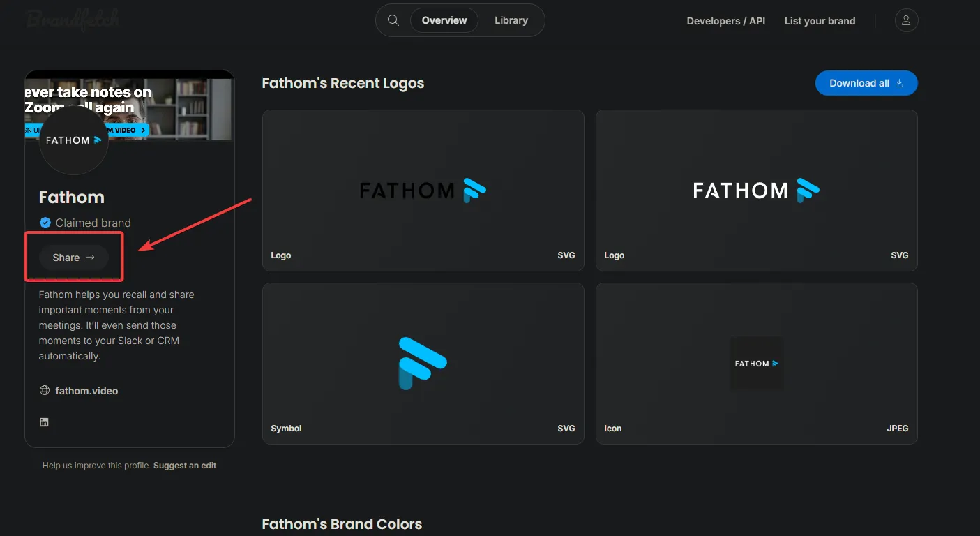Open Fathom's LinkedIn icon
Viewport: 980px width, 536px height.
[44, 422]
